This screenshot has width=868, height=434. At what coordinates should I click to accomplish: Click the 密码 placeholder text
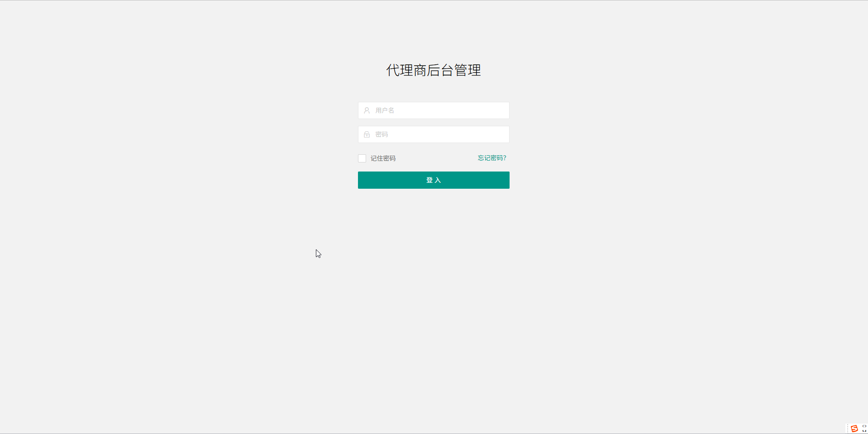click(x=382, y=134)
